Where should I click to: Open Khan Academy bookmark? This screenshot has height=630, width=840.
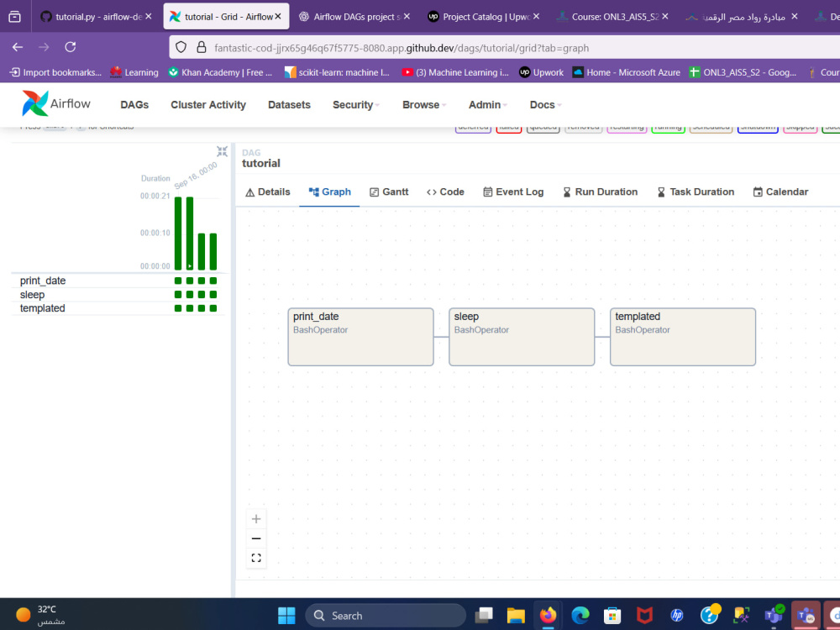point(220,72)
